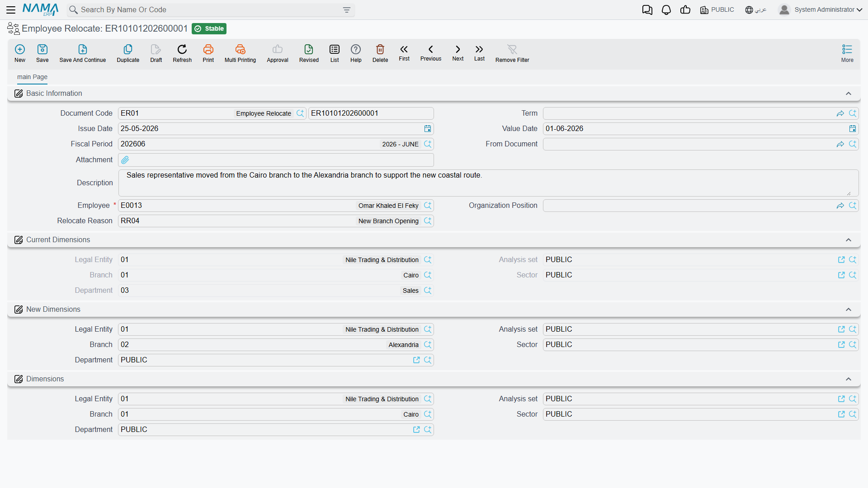
Task: Open System Administrator user menu
Action: [821, 9]
